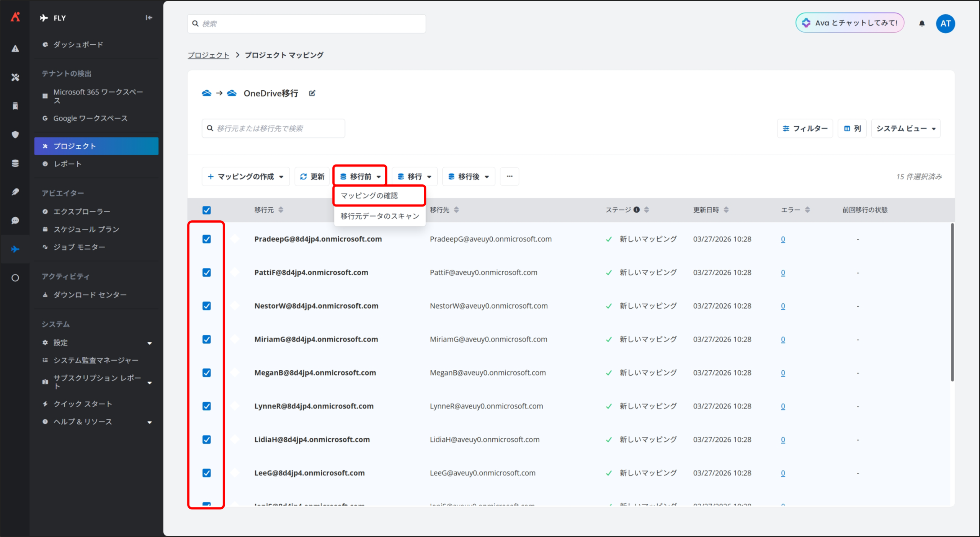980x537 pixels.
Task: Uncheck the select-all header checkbox
Action: coord(207,210)
